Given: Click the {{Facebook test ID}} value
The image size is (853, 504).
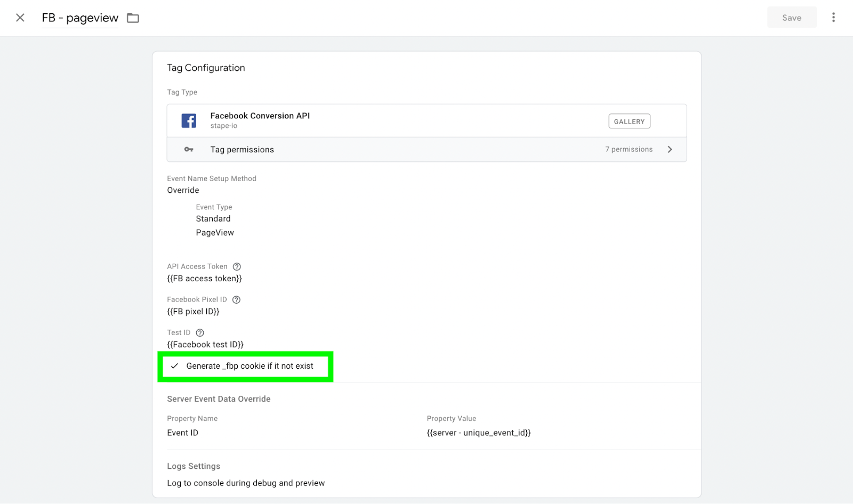Looking at the screenshot, I should pyautogui.click(x=205, y=345).
